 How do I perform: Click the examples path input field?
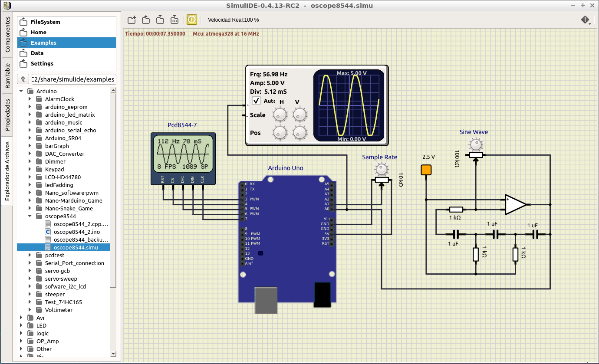click(73, 79)
